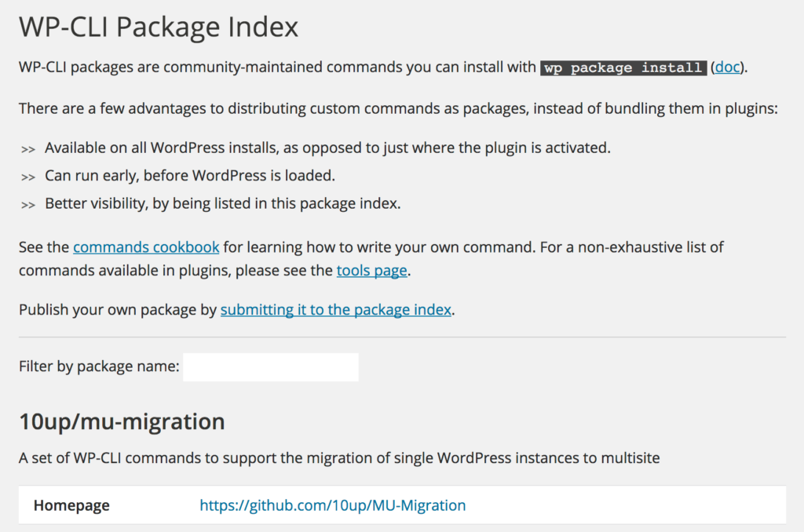Click inside the Filter by package name box
This screenshot has height=532, width=804.
(x=270, y=366)
